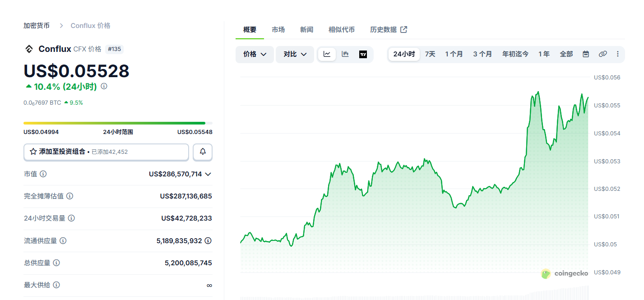Image resolution: width=644 pixels, height=300 pixels.
Task: Click the #135 rank badge
Action: pos(114,49)
